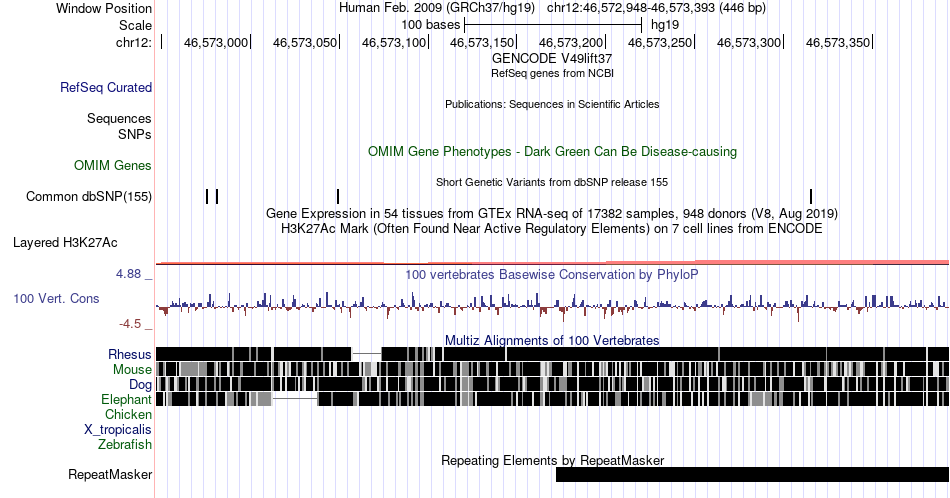Click the chr12: ruler label
The width and height of the screenshot is (950, 498).
pyautogui.click(x=134, y=42)
